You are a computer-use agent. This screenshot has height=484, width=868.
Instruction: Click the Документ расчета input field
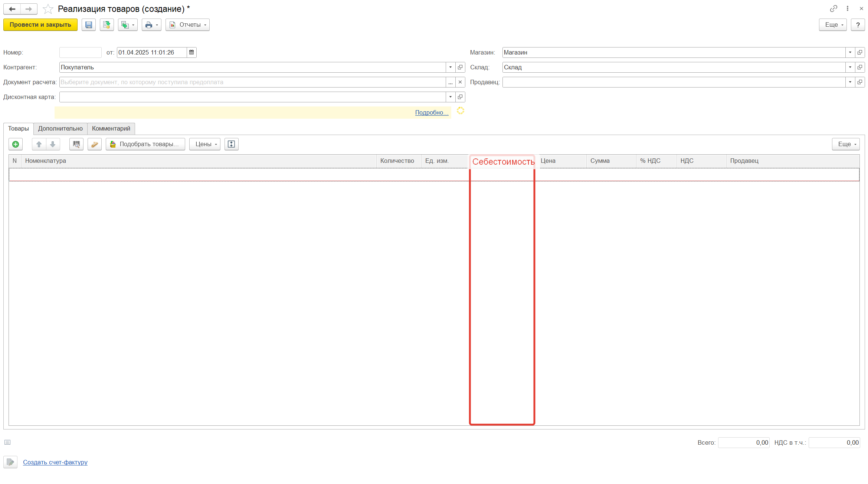click(x=252, y=82)
